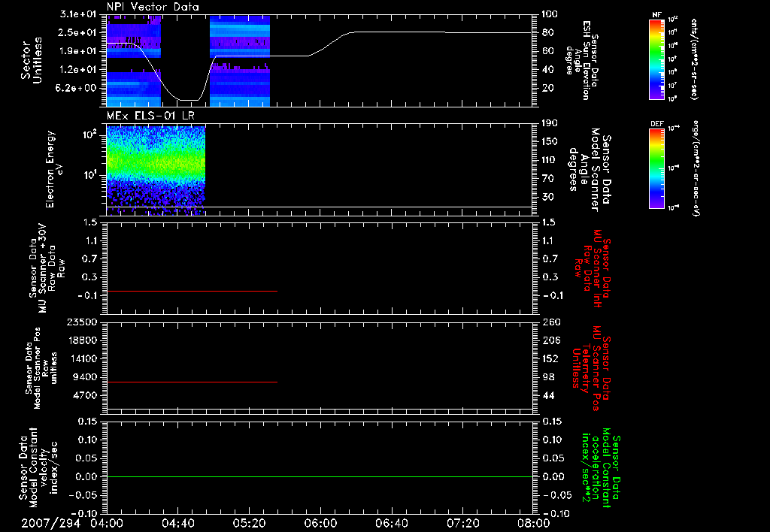This screenshot has width=770, height=532.
Task: Click the 'ESH Sun Elevation Angle degree' label
Action: coord(582,60)
